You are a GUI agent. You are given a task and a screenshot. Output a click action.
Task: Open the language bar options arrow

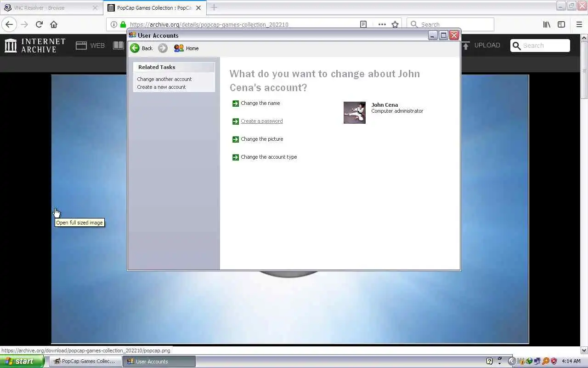coord(500,363)
